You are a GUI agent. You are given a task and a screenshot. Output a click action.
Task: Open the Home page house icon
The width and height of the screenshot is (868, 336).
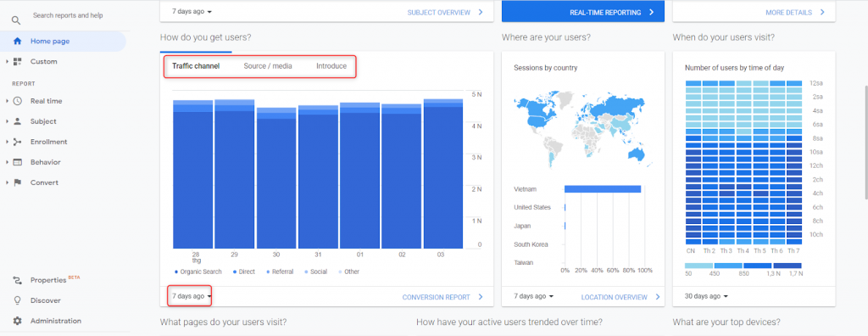click(17, 41)
